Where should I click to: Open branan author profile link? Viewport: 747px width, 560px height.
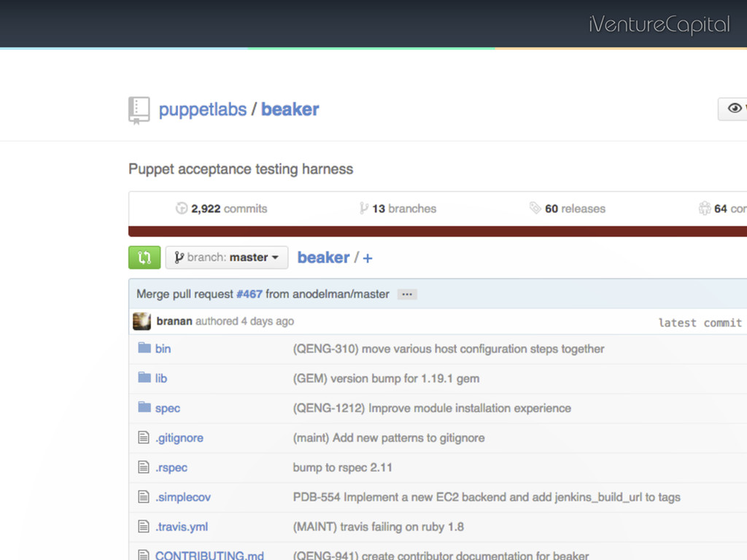click(174, 322)
